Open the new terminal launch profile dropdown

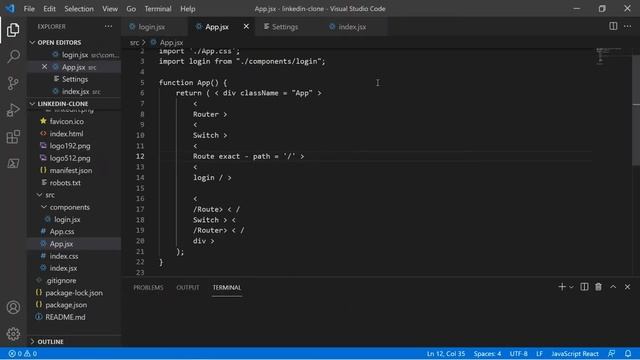[x=571, y=287]
